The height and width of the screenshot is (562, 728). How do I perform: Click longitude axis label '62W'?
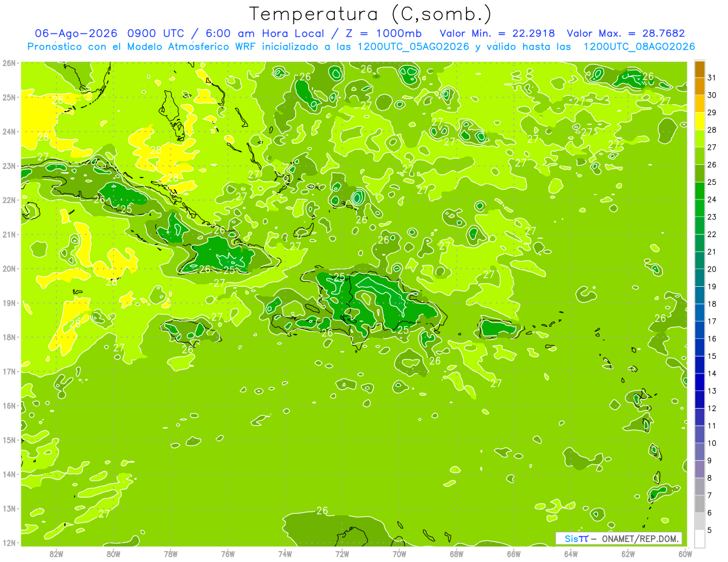point(628,554)
